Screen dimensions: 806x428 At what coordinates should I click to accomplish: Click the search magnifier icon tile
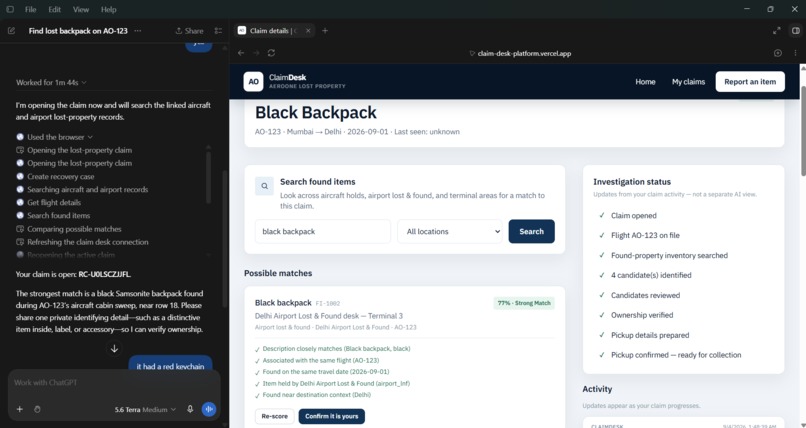click(264, 187)
